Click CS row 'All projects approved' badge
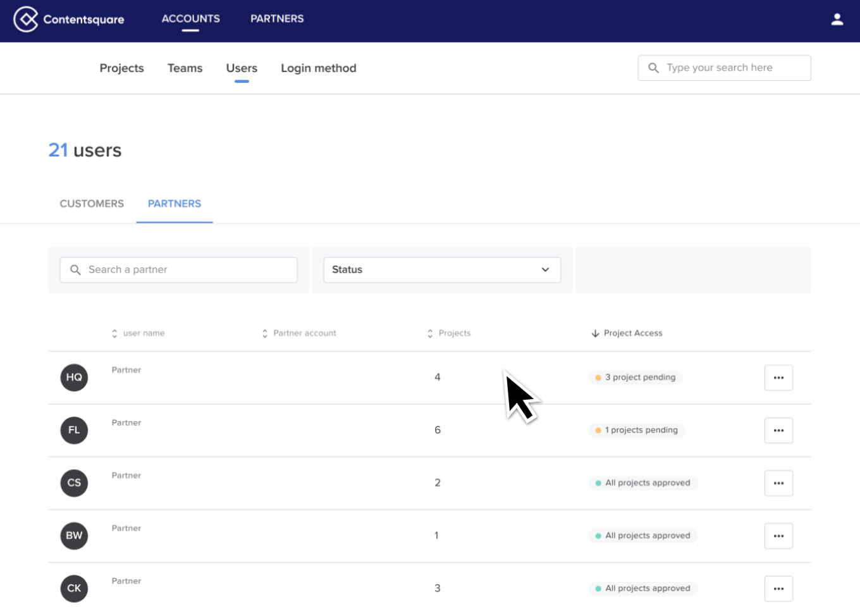This screenshot has width=860, height=616. coord(642,483)
